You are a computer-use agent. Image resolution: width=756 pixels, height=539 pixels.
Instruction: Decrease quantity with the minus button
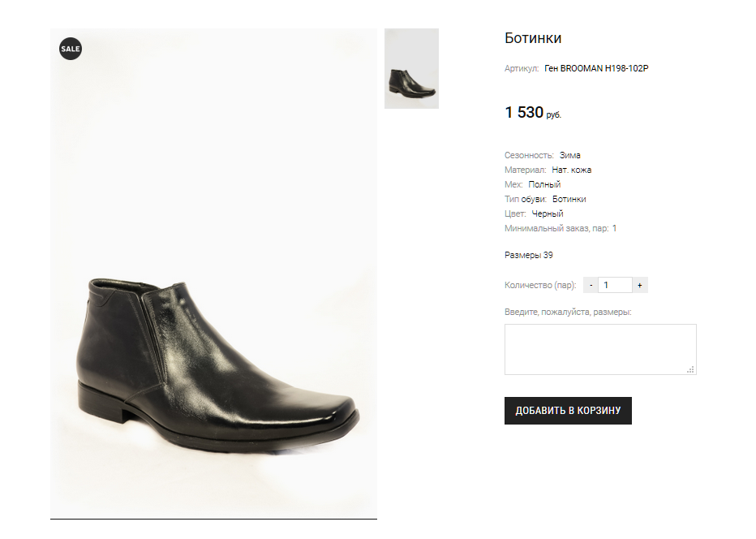pos(591,286)
